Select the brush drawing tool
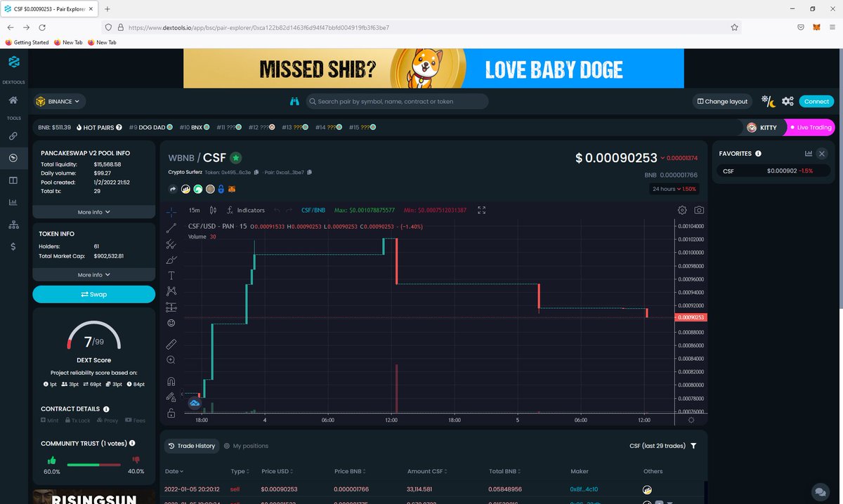Screen dimensions: 843x504 [171, 260]
